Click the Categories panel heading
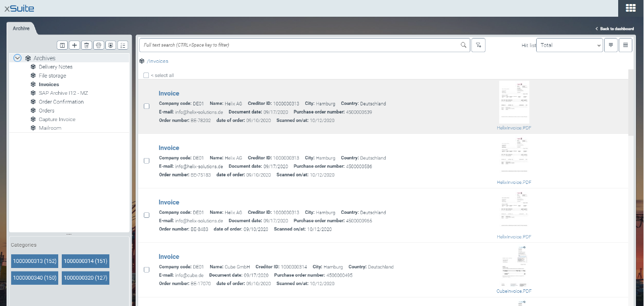This screenshot has height=306, width=644. coord(24,245)
